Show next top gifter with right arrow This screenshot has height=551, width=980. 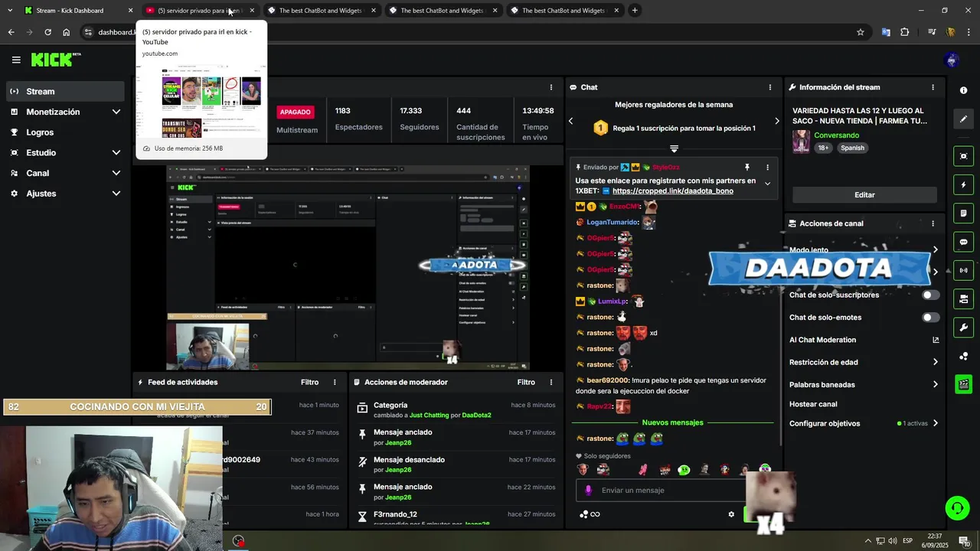[x=776, y=121]
